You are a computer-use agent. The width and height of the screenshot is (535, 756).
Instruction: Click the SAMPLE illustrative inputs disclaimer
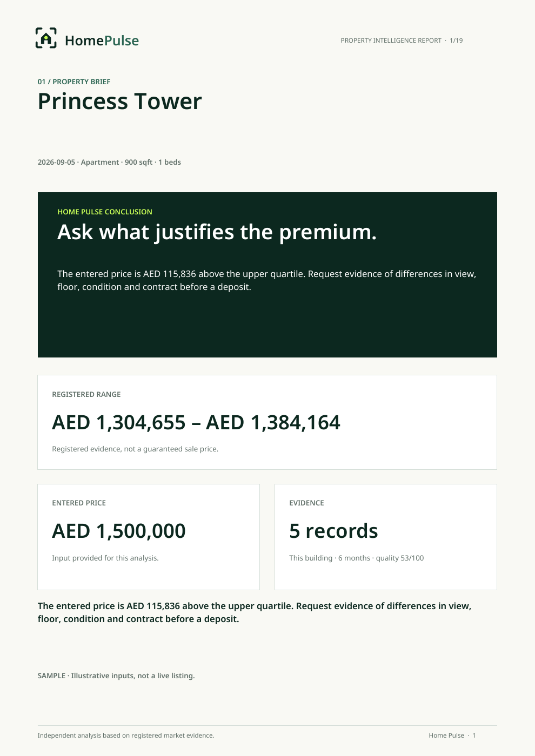point(116,676)
